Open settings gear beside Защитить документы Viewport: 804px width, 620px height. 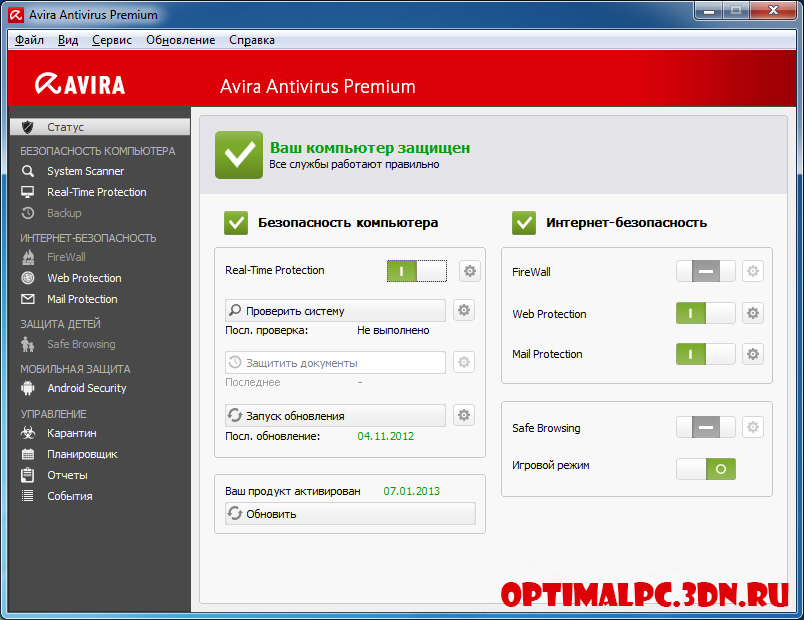[x=464, y=362]
